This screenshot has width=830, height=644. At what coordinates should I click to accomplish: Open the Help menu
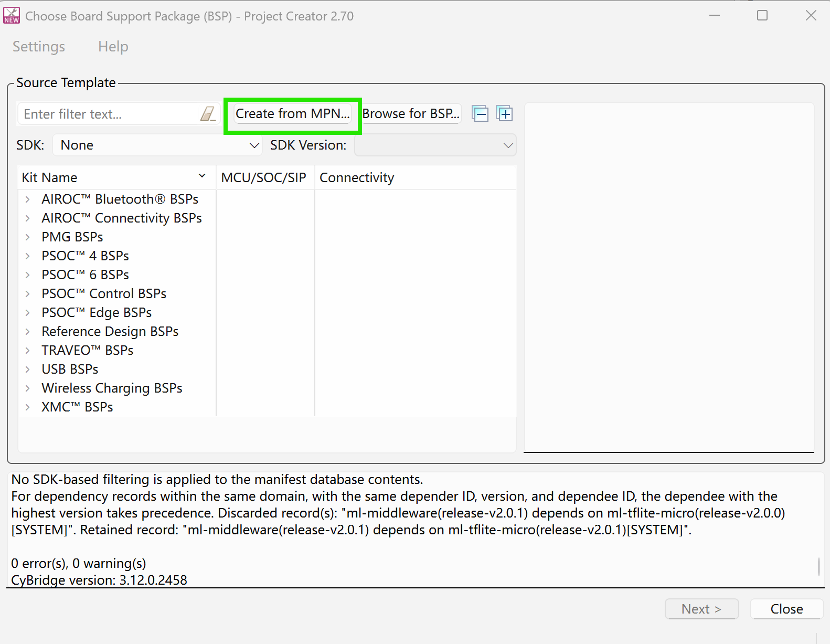[113, 47]
